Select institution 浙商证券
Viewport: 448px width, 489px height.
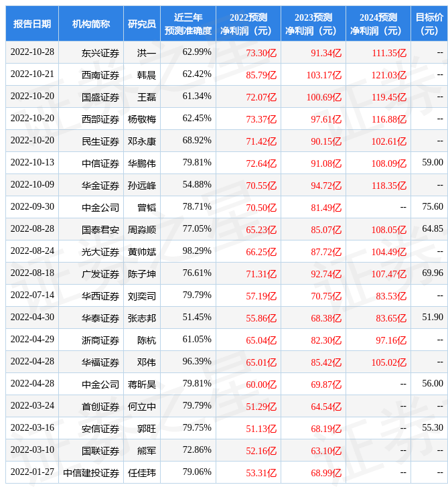(100, 340)
